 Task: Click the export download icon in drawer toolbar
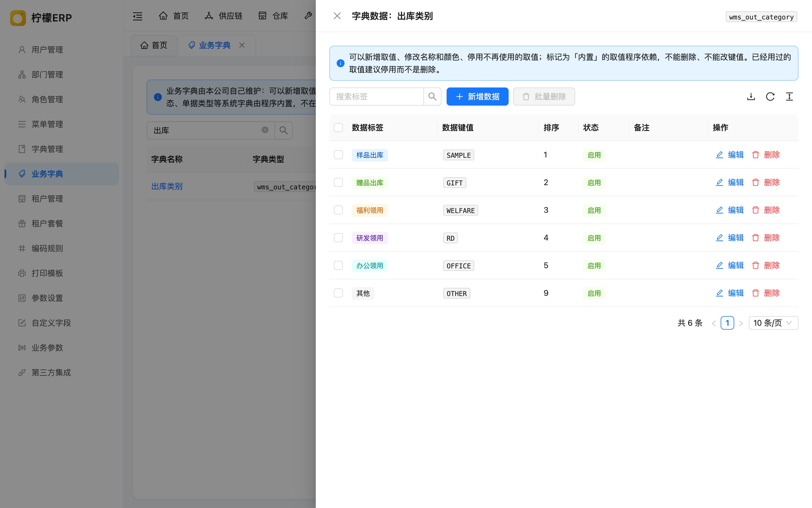pos(751,97)
